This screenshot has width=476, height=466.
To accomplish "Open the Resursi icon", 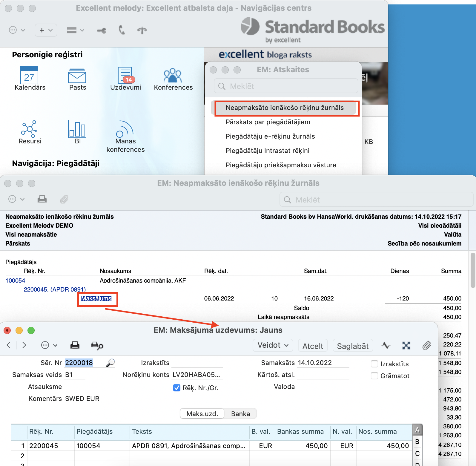I will (29, 129).
